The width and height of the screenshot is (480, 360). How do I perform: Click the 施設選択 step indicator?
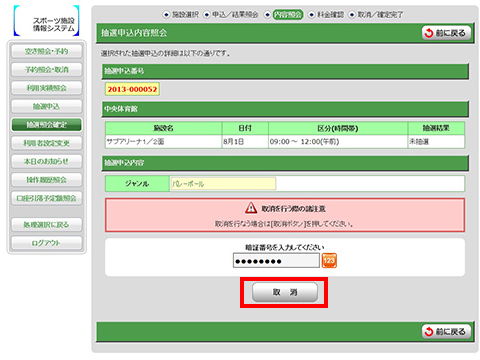click(181, 15)
